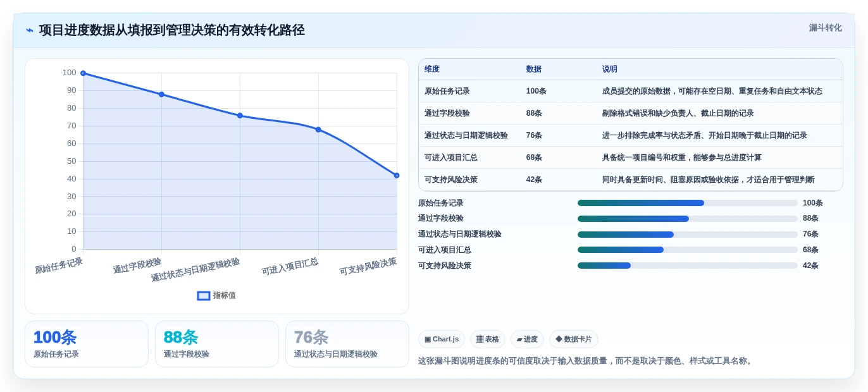Click the 可支持风险决策 progress bar
The width and height of the screenshot is (868, 392).
tap(687, 266)
